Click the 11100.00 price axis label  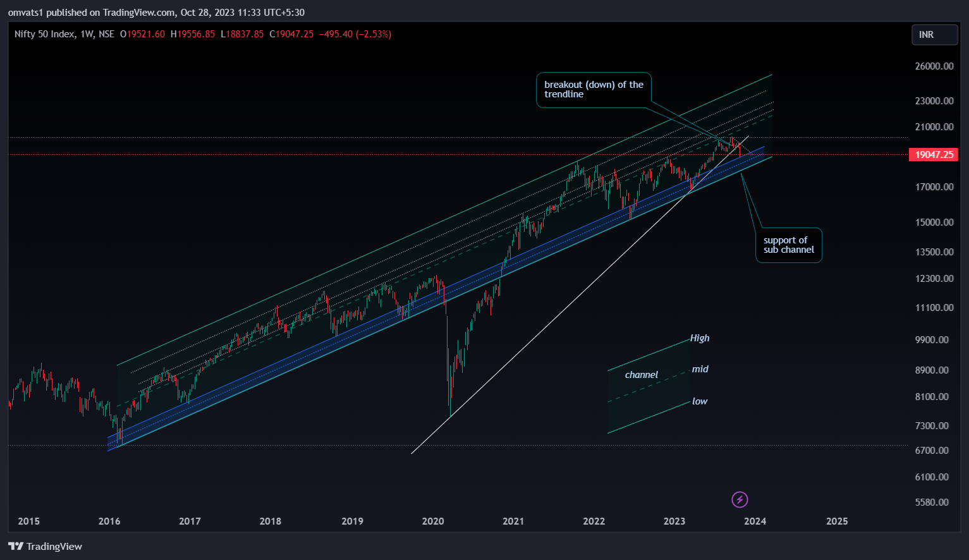tap(934, 308)
